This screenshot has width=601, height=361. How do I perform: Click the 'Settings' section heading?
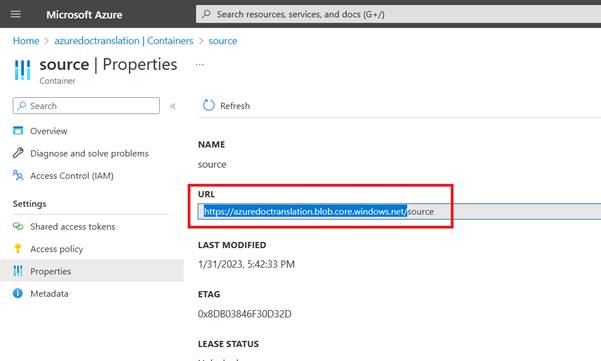30,203
